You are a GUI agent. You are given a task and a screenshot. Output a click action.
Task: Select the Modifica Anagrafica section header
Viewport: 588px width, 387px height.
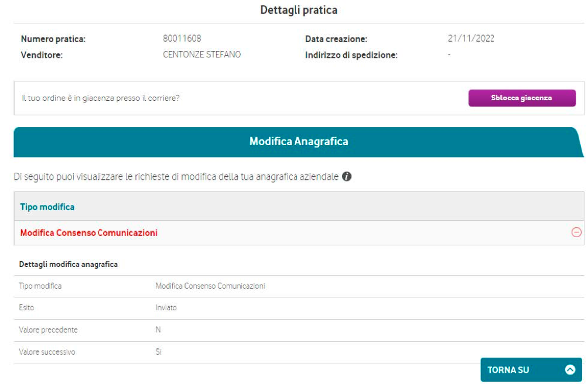click(x=299, y=142)
